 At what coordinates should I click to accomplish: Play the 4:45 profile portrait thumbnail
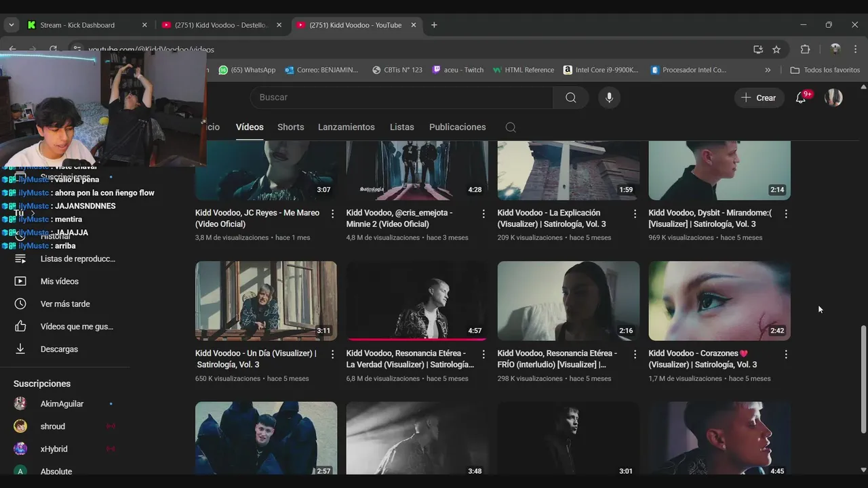click(x=719, y=439)
